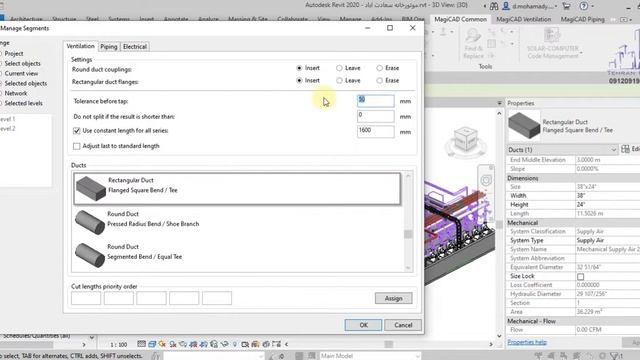Set round duct couplings to Erase
Screen dimensions: 640x360
point(380,68)
